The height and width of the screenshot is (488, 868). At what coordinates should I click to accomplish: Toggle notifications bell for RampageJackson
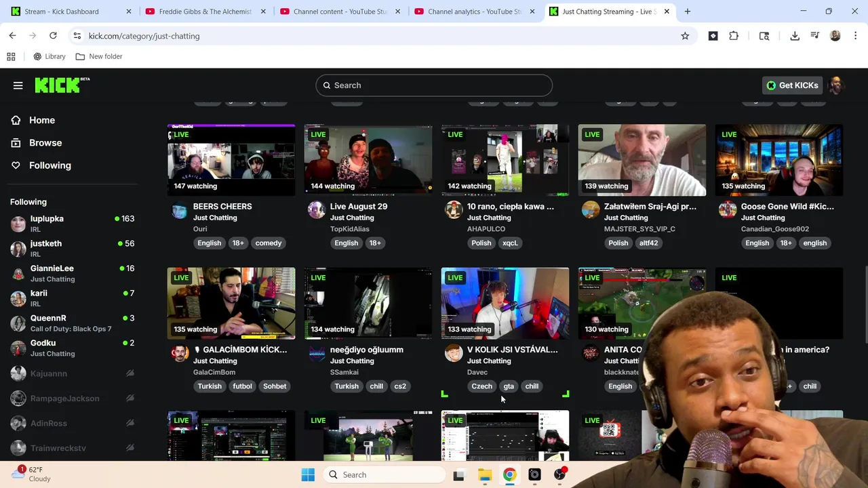pos(130,398)
